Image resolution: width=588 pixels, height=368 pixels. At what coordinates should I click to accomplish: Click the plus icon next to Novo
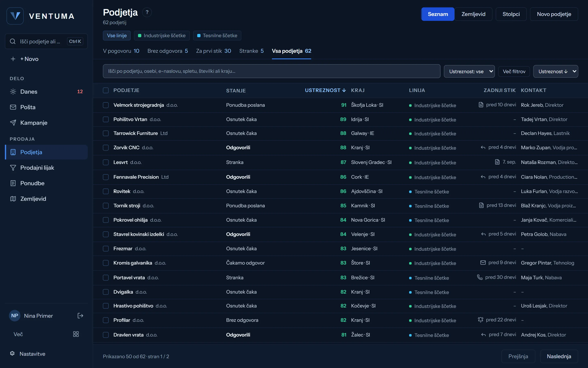[x=13, y=59]
